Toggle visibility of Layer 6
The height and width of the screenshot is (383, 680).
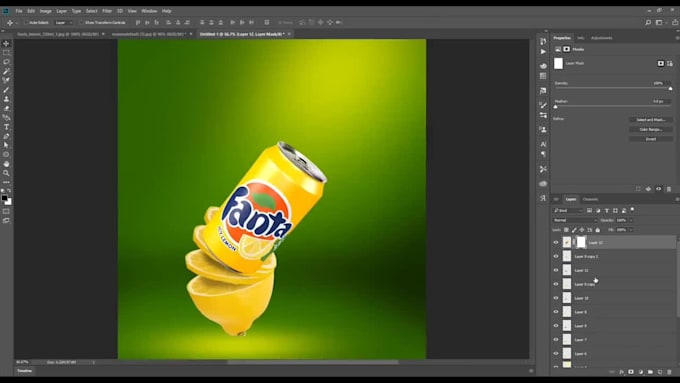pos(556,354)
